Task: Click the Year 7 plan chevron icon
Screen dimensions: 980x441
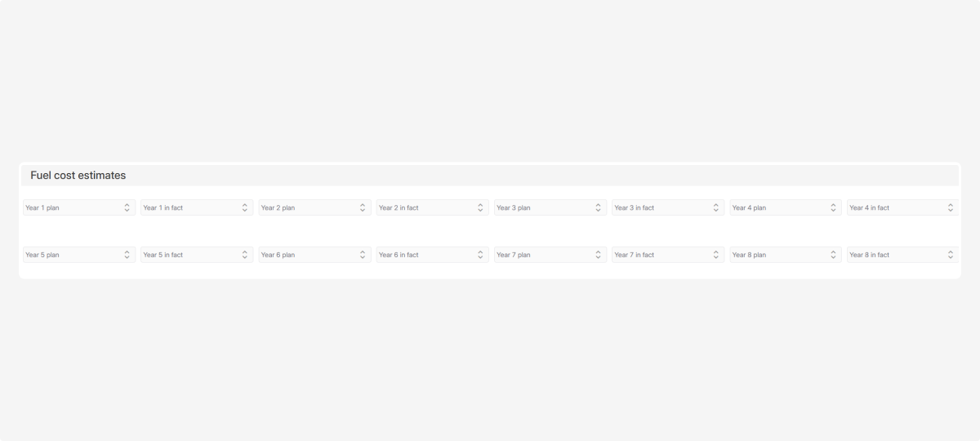Action: [x=598, y=255]
